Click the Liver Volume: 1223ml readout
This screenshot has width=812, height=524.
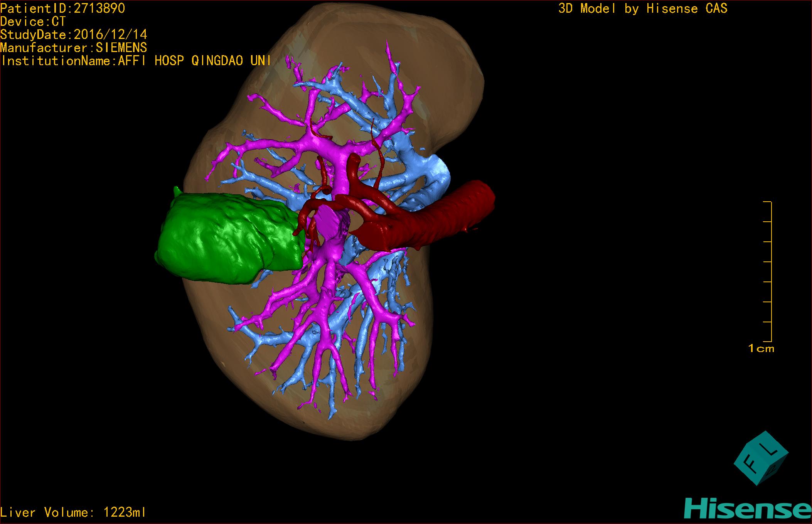coord(73,512)
